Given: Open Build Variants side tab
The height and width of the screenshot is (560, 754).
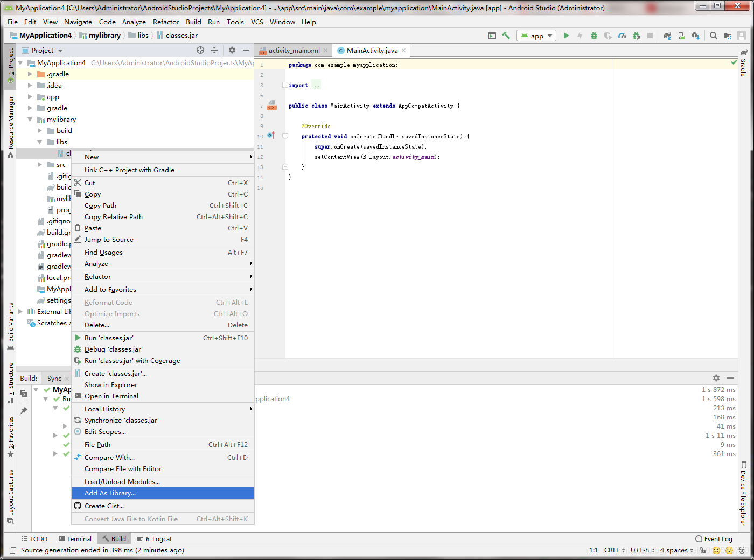Looking at the screenshot, I should 11,326.
